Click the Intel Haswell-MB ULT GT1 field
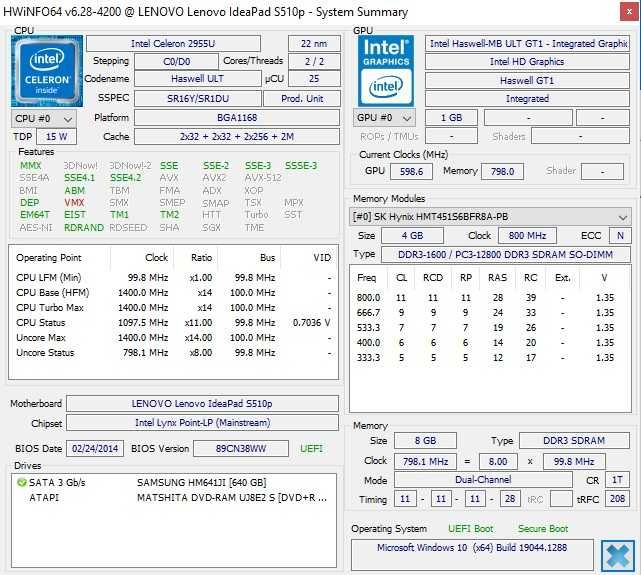This screenshot has height=575, width=641. tap(527, 44)
